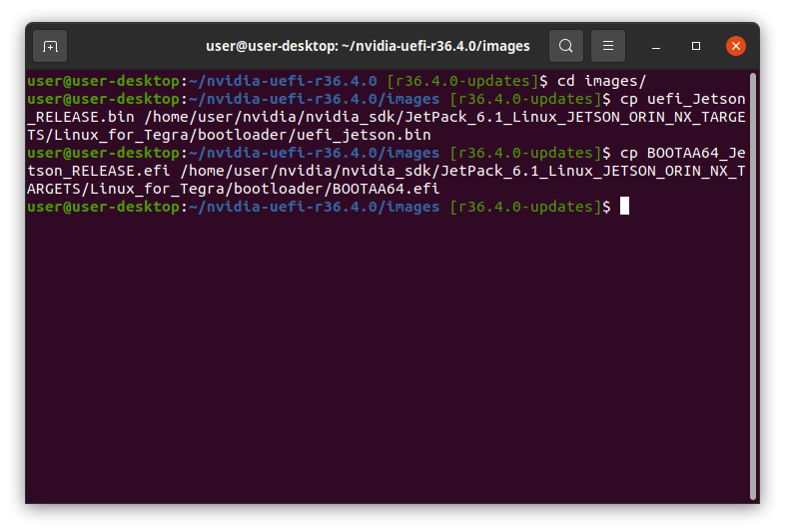785x532 pixels.
Task: Click the cursor at the last prompt
Action: pos(624,207)
